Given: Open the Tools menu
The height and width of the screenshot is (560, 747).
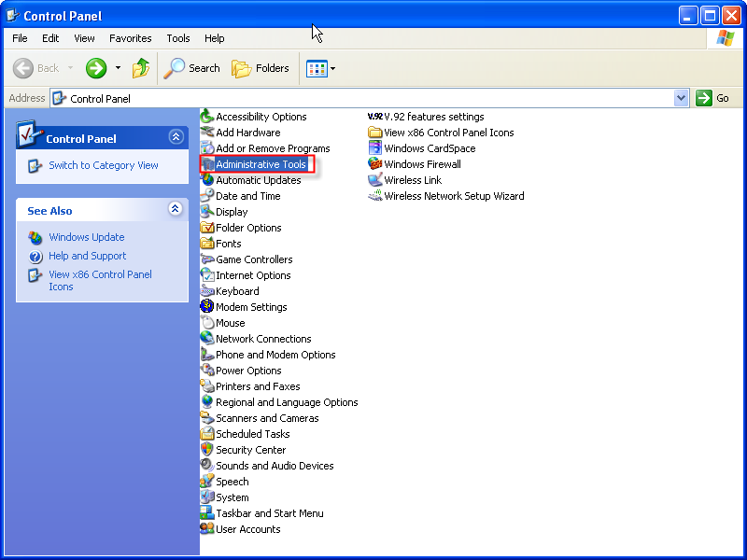Looking at the screenshot, I should 178,38.
